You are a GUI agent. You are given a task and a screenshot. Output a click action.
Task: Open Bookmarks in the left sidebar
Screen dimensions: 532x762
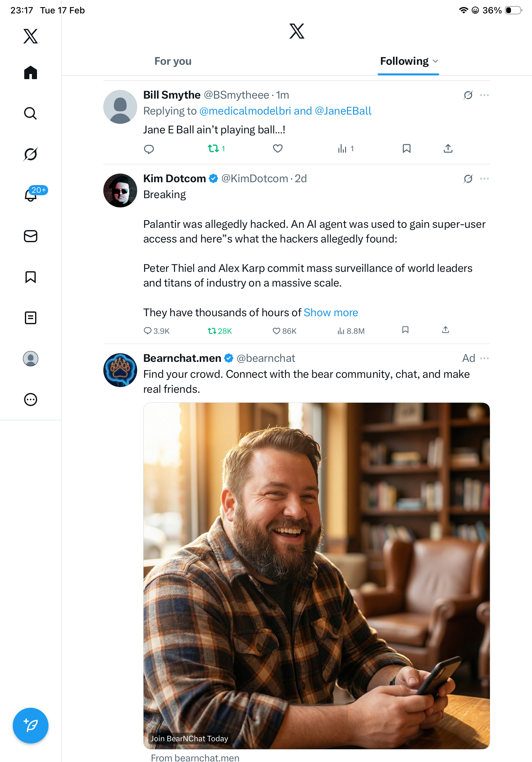click(30, 277)
